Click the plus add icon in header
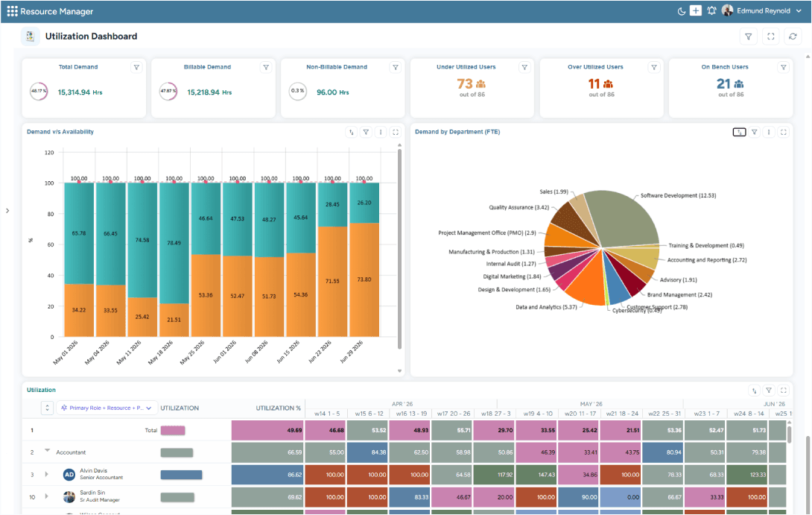Screen dimensions: 812x515 pos(696,10)
